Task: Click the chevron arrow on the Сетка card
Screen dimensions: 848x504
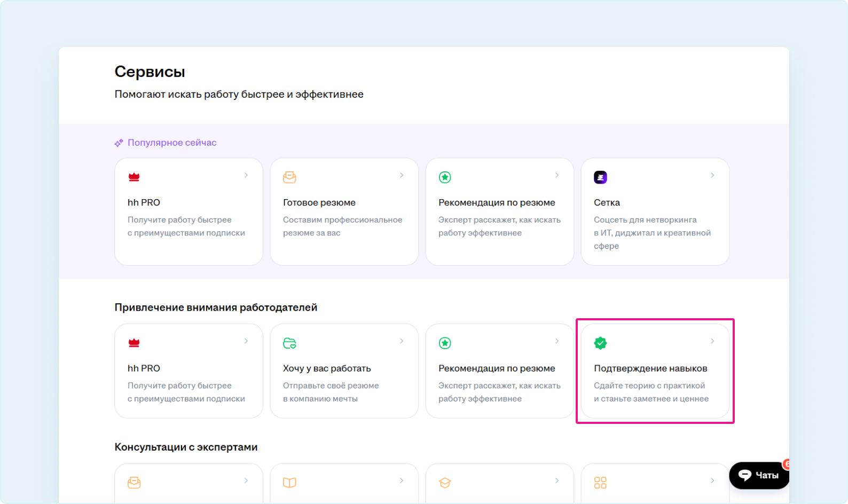Action: (x=712, y=175)
